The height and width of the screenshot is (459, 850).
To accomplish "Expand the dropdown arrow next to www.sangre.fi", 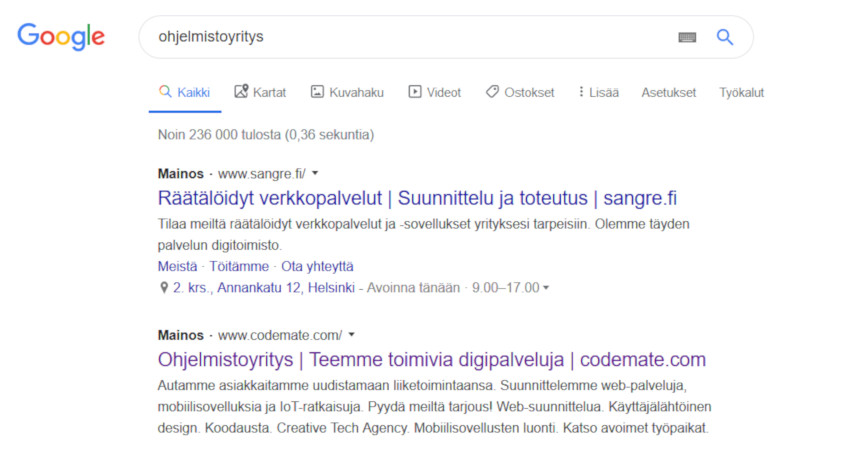I will click(x=315, y=173).
